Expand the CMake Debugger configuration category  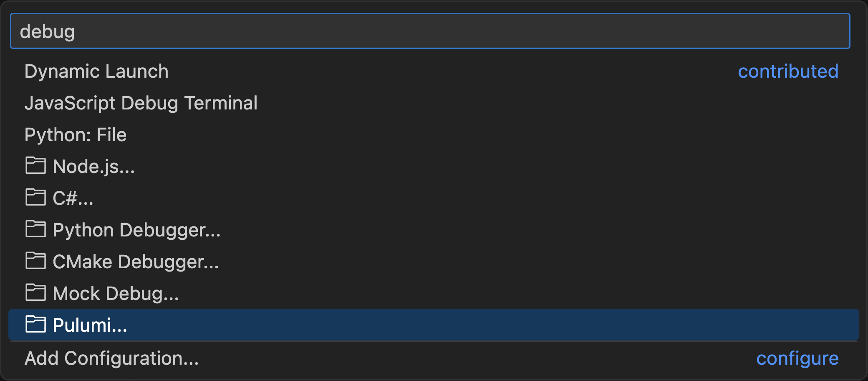pyautogui.click(x=136, y=261)
